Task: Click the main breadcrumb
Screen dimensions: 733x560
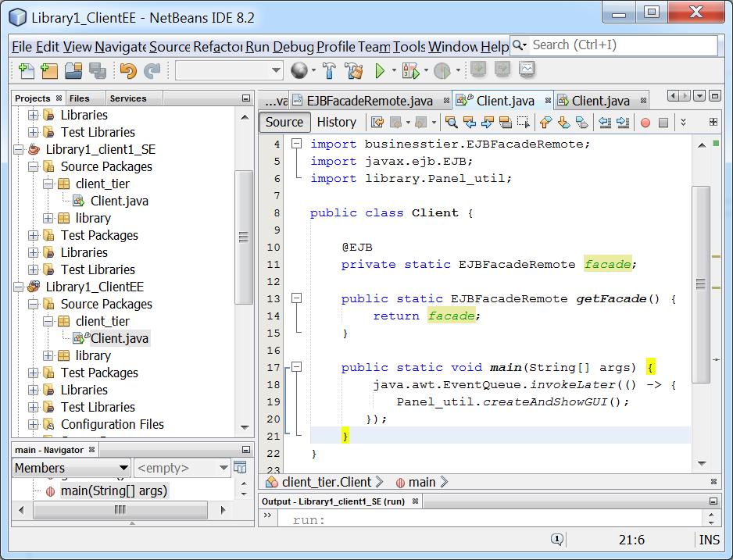Action: click(422, 482)
